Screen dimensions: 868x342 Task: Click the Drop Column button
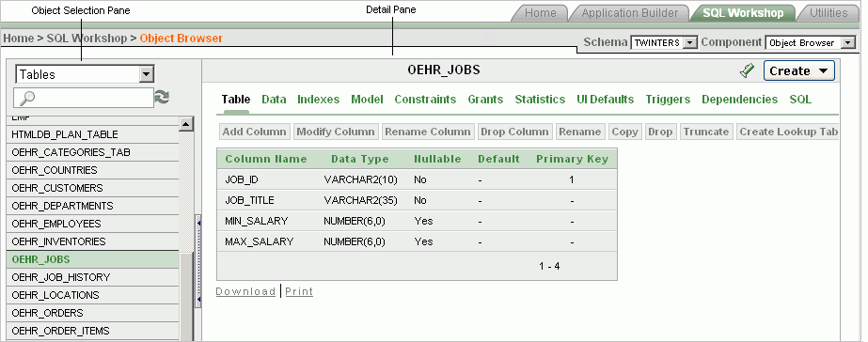(x=514, y=132)
